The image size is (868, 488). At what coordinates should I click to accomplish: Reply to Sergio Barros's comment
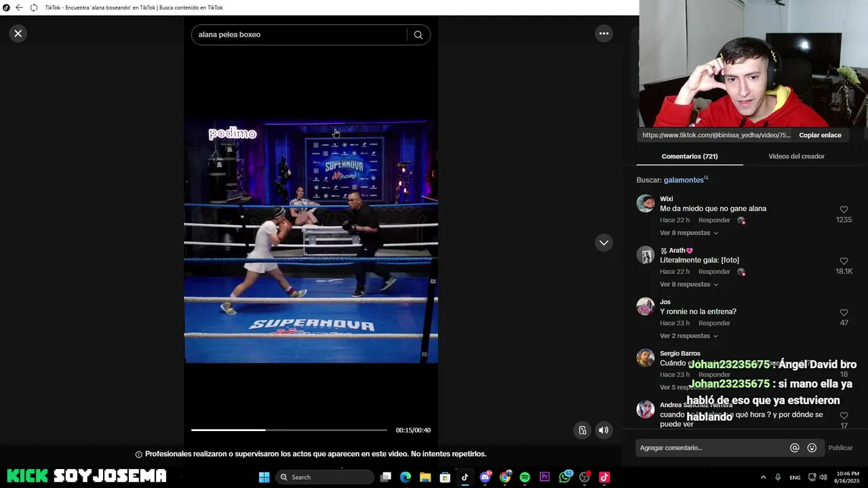click(x=714, y=375)
